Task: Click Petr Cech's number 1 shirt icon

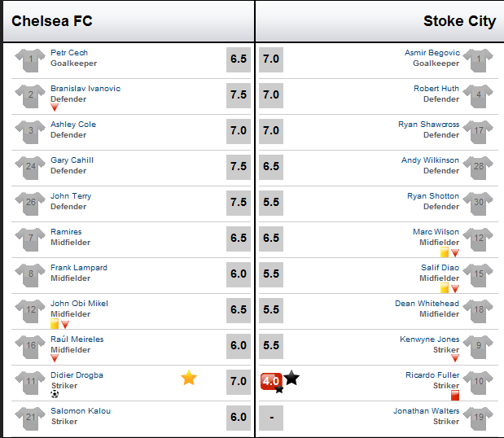Action: [30, 60]
